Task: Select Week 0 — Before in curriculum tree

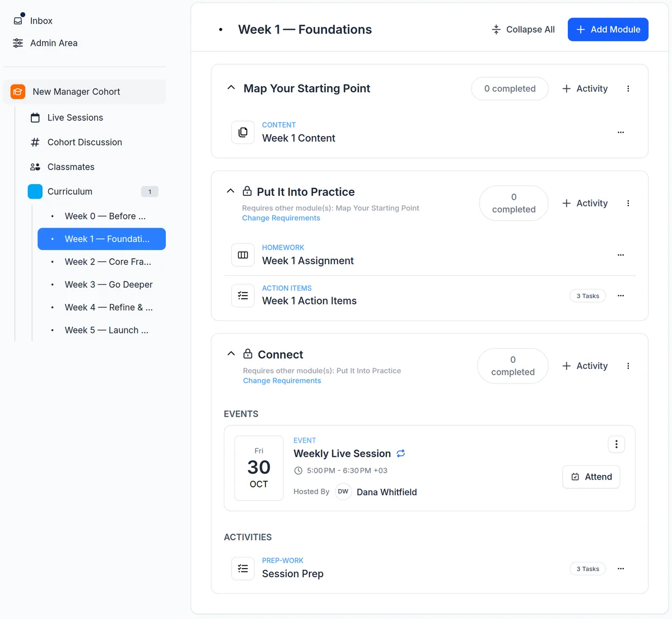Action: [x=102, y=216]
